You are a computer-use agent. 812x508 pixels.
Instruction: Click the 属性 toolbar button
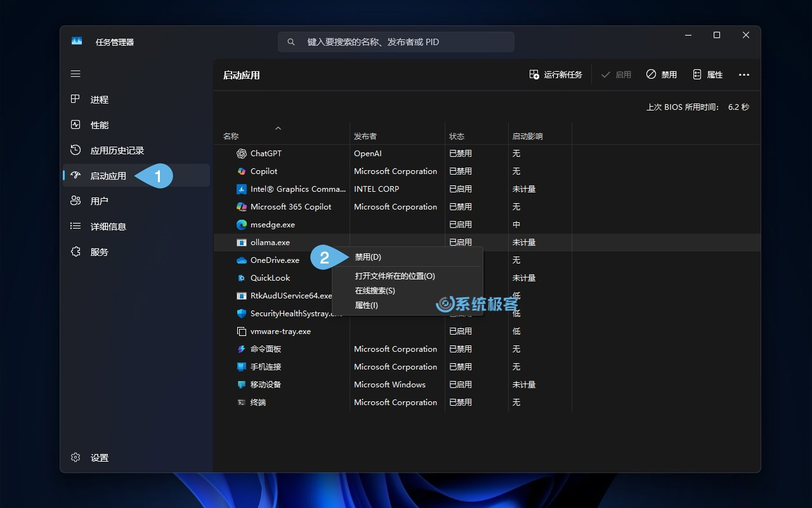pos(708,75)
